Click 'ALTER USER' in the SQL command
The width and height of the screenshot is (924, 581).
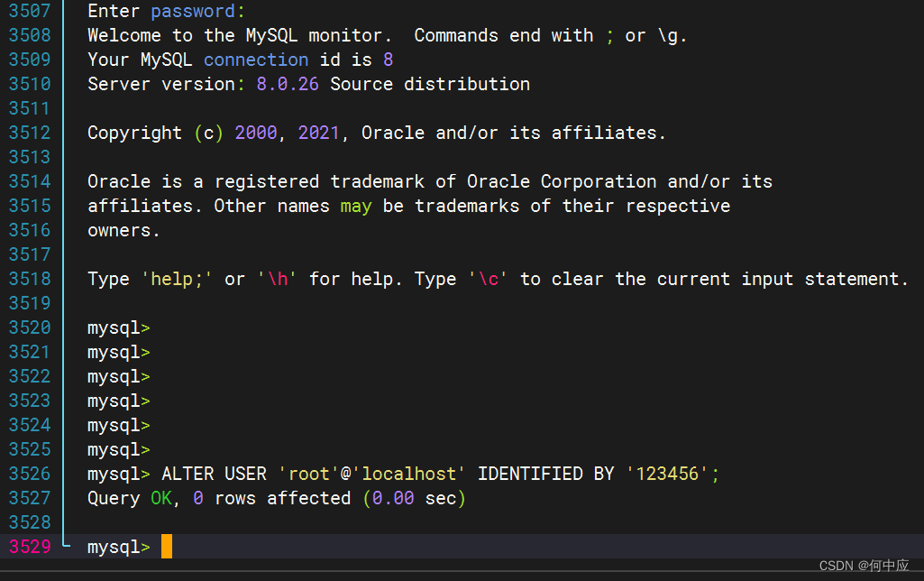[x=214, y=474]
